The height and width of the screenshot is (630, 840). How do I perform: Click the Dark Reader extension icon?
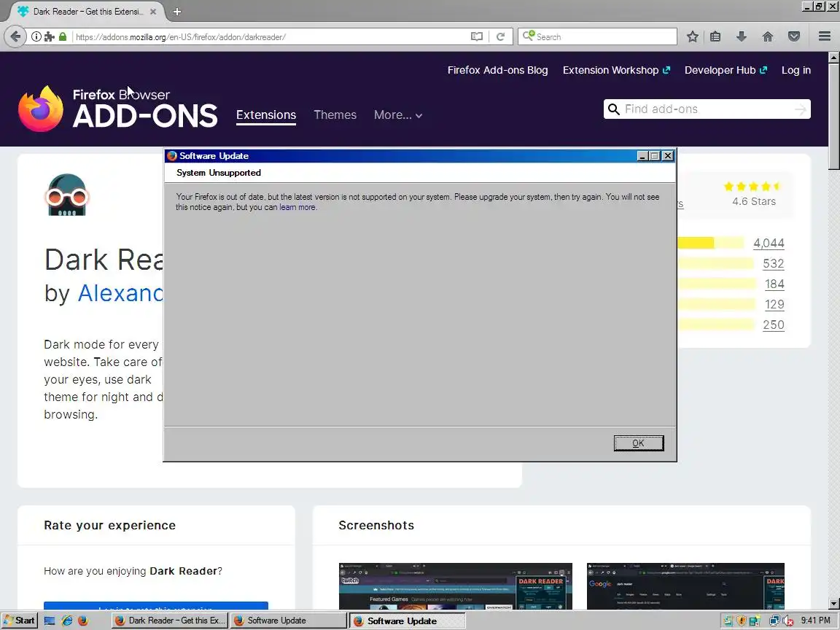66,195
